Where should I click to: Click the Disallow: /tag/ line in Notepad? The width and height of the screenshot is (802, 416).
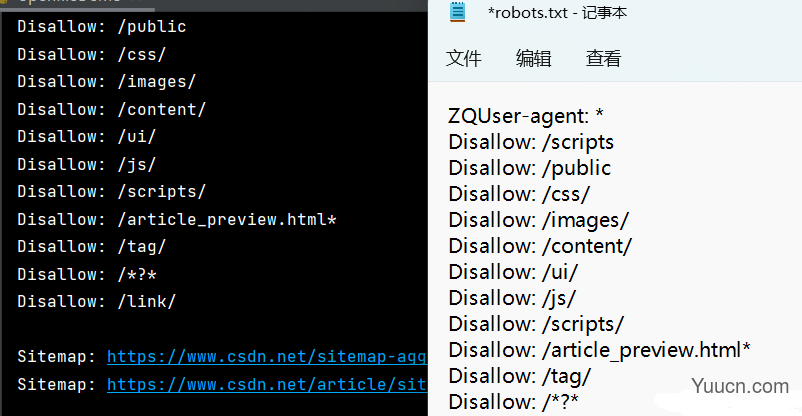pyautogui.click(x=520, y=377)
